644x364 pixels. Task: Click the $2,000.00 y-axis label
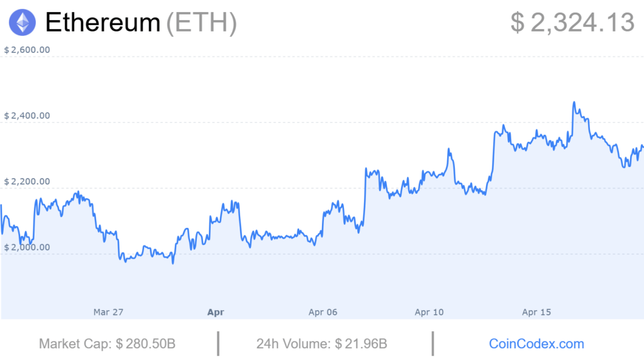[27, 247]
